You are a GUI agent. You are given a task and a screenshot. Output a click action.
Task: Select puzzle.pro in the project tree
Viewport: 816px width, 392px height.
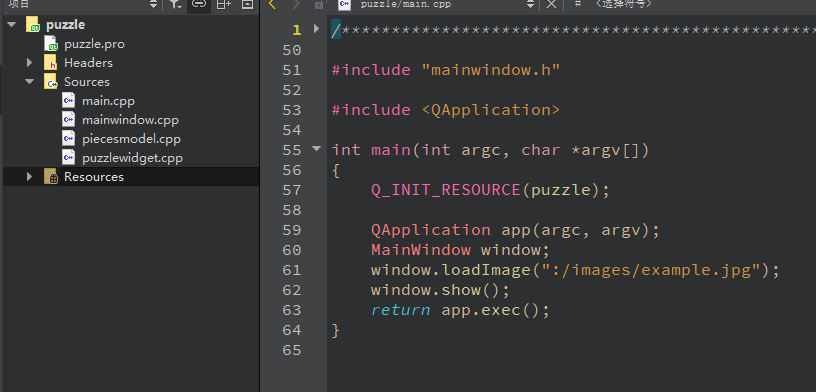coord(94,44)
